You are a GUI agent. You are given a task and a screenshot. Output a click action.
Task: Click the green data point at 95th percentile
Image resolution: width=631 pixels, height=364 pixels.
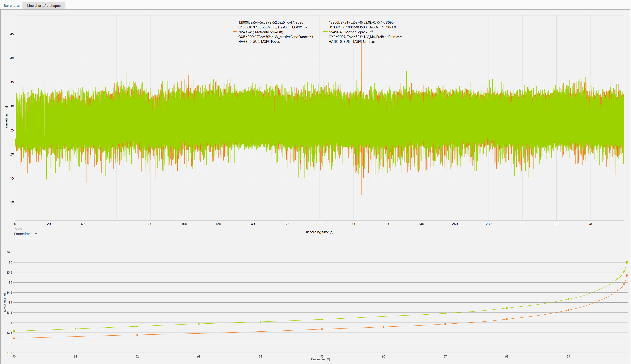point(322,319)
